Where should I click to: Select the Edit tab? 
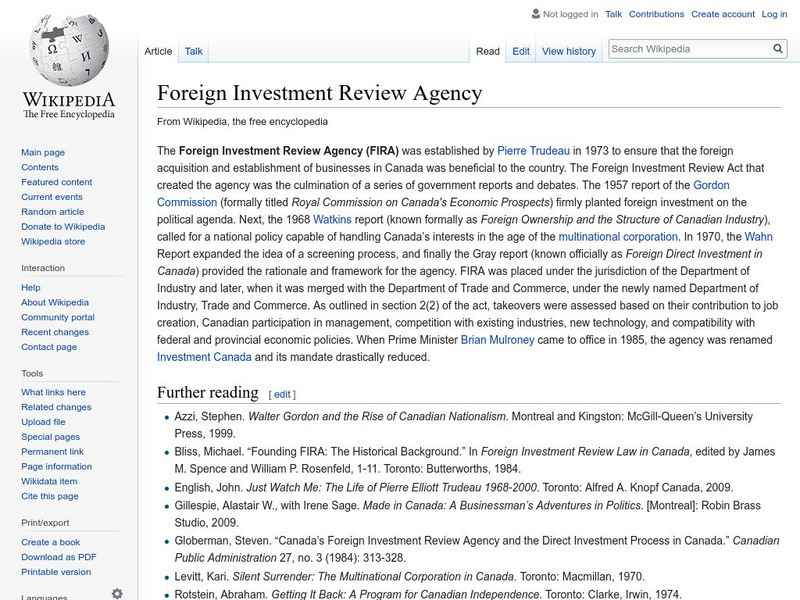[522, 50]
